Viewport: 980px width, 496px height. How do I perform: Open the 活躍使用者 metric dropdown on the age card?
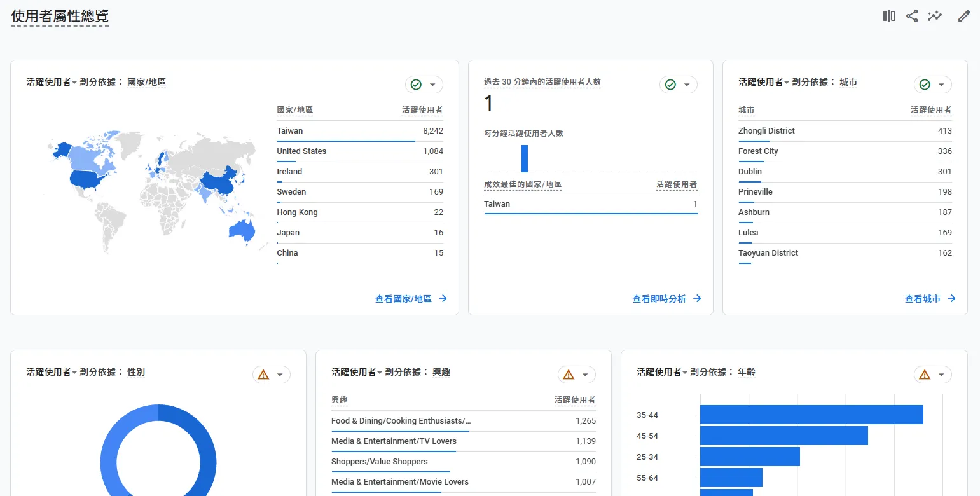tap(663, 372)
